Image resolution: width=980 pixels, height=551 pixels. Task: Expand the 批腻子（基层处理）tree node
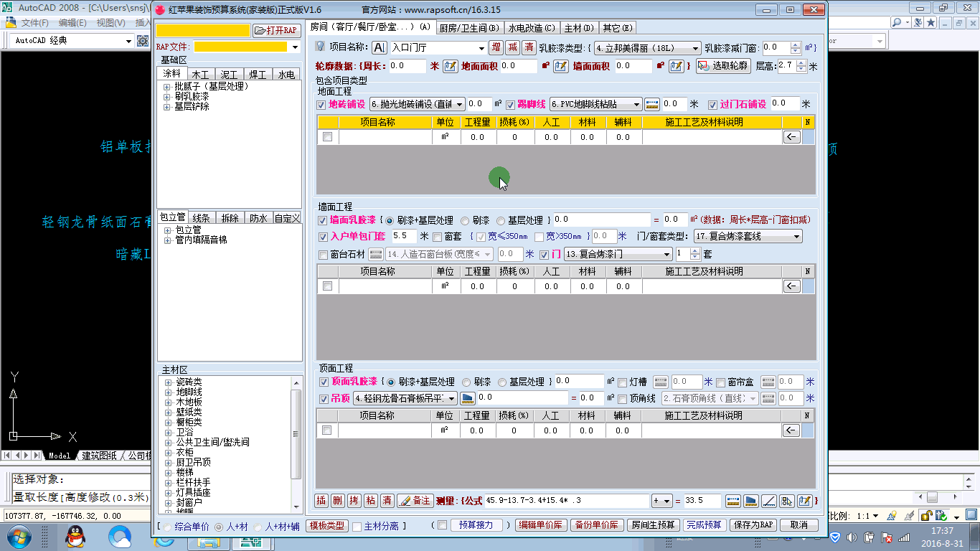click(x=167, y=87)
